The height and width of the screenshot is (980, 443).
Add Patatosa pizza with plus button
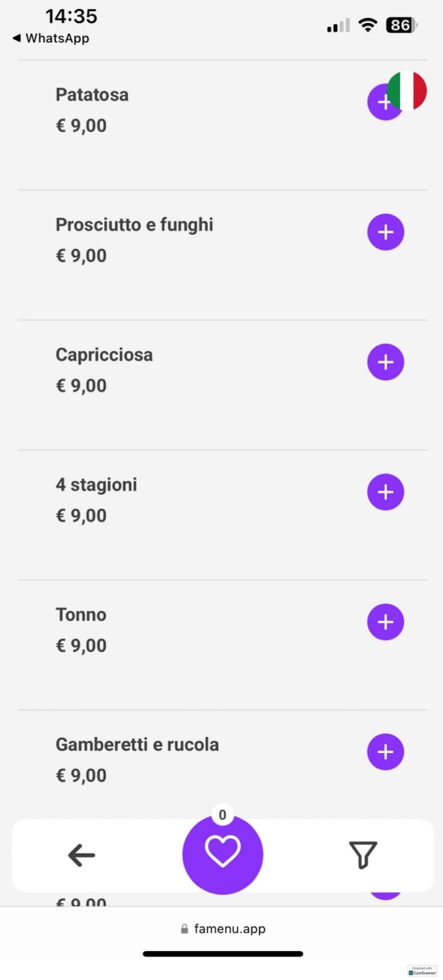tap(379, 102)
